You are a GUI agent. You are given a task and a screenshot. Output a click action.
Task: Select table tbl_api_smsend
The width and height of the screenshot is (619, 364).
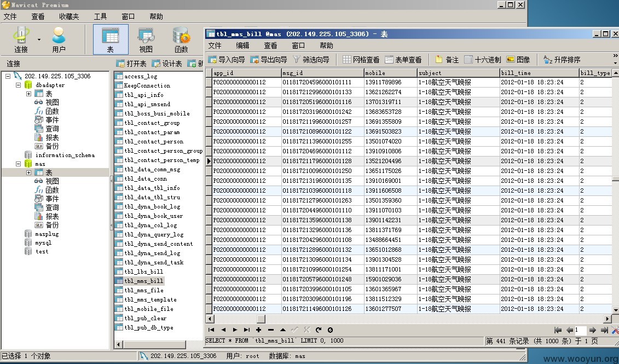click(147, 104)
